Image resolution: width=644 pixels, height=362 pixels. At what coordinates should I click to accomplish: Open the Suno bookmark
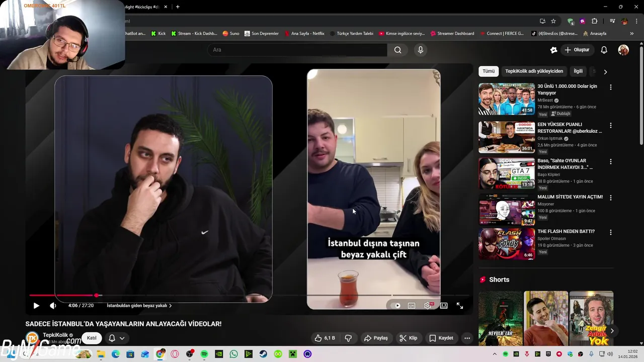click(231, 33)
